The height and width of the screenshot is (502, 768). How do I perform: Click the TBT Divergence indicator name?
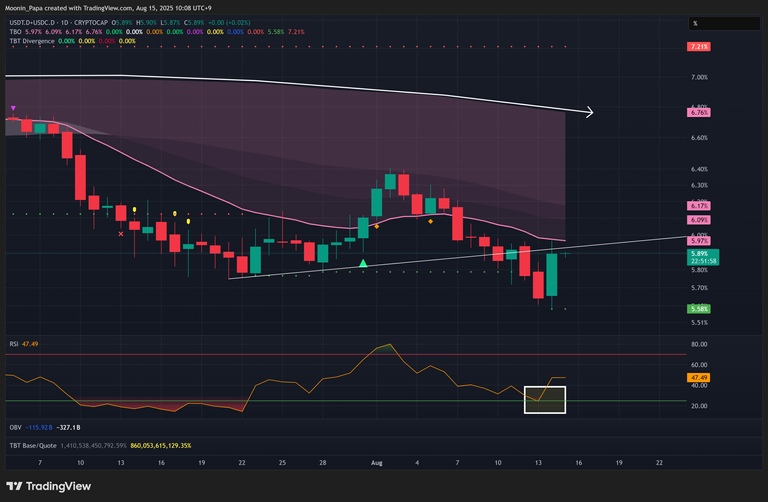point(32,41)
